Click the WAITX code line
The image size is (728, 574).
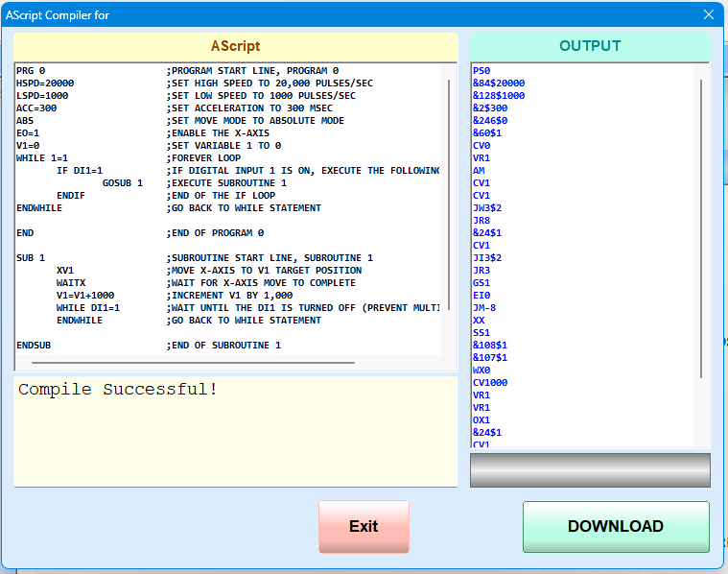(71, 283)
